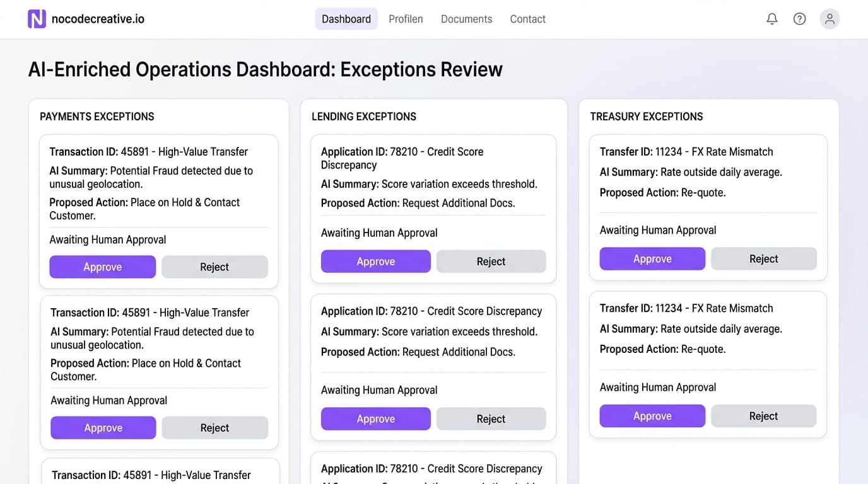Approve the second Payments exception card
This screenshot has width=868, height=484.
point(103,428)
